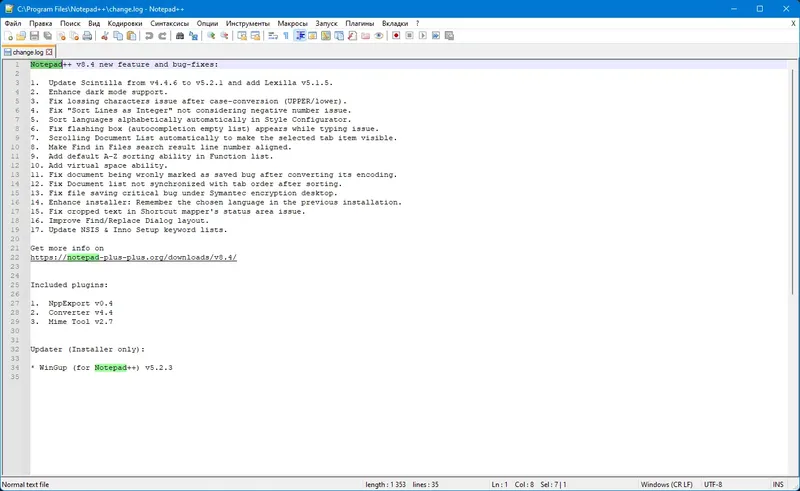
Task: Click the Ln : 1 Col : 8 status entry
Action: 513,484
